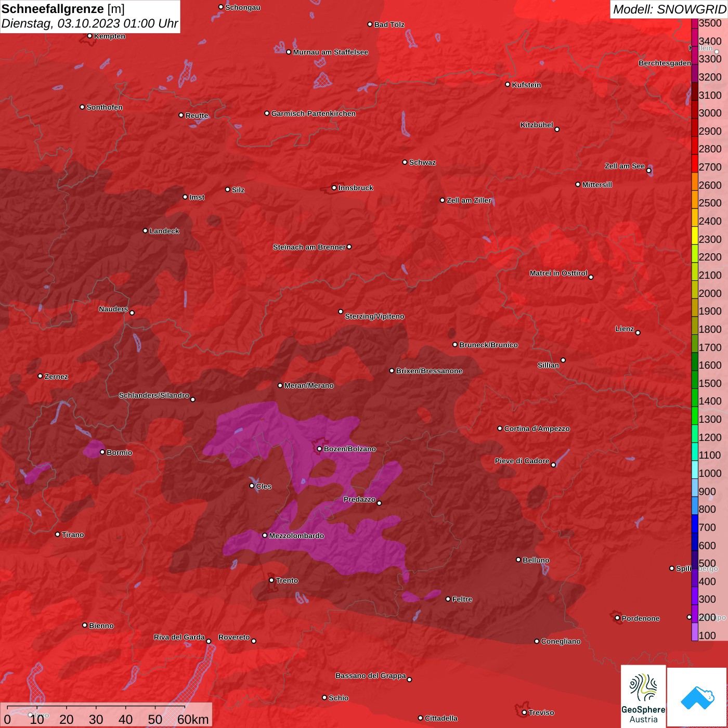The height and width of the screenshot is (728, 728).
Task: Click the Nauders location dot
Action: tap(132, 313)
